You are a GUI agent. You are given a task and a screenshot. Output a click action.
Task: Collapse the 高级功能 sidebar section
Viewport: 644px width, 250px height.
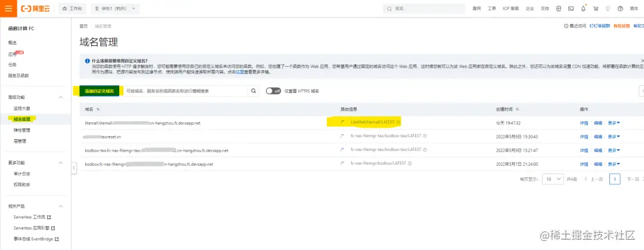click(x=60, y=97)
